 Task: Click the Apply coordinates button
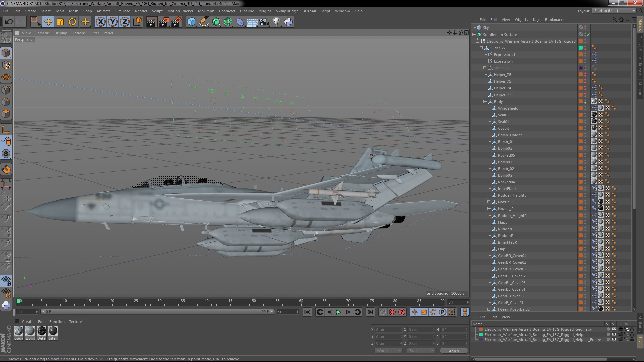tap(454, 351)
